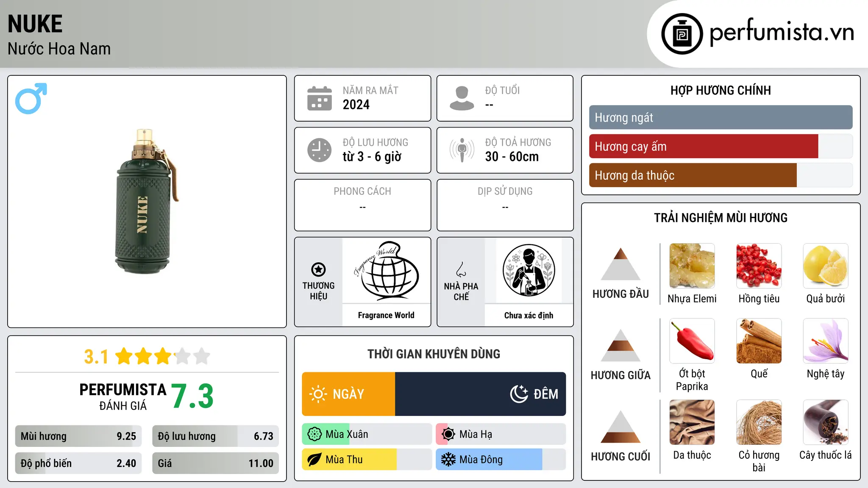Click the '30 - 60cm' projection value
The height and width of the screenshot is (488, 868).
coord(512,157)
